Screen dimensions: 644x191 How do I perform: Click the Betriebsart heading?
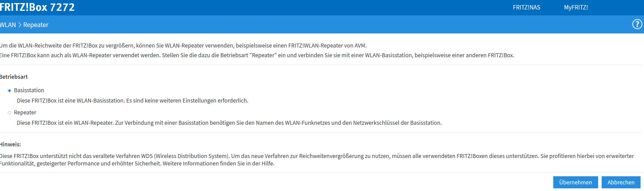[x=14, y=77]
